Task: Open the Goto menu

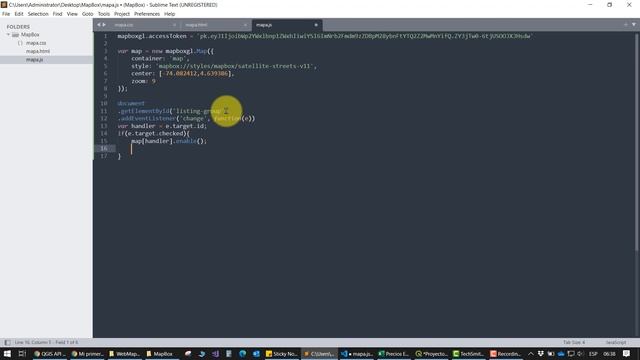Action: pos(87,14)
